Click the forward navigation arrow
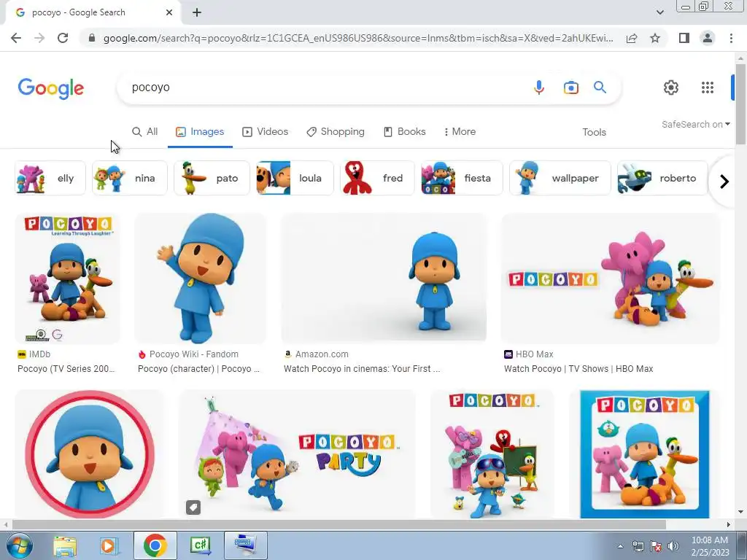This screenshot has width=747, height=560. pos(39,38)
